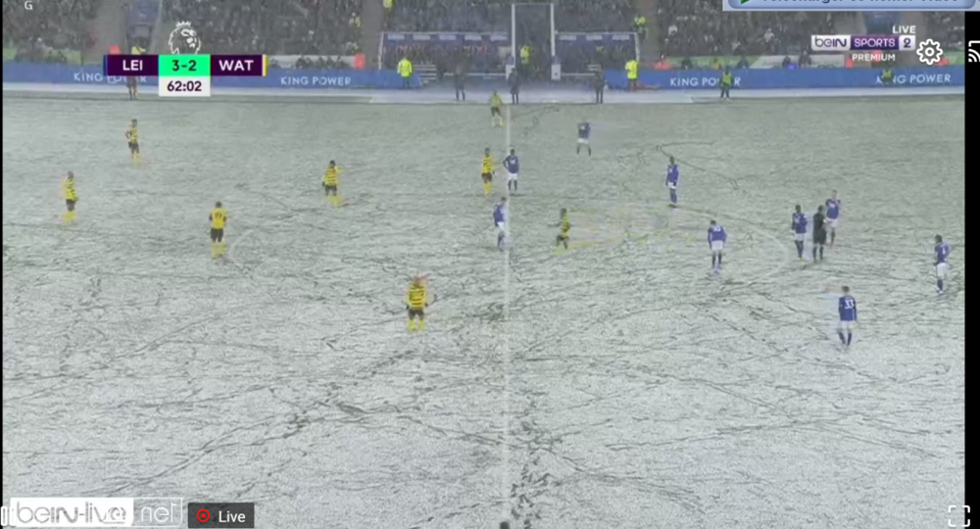Click the WAT team label on scoreboard
Screen dimensions: 980x529
(236, 66)
